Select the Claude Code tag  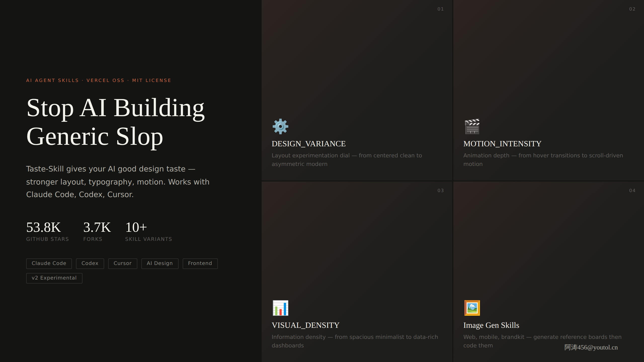[x=49, y=263]
